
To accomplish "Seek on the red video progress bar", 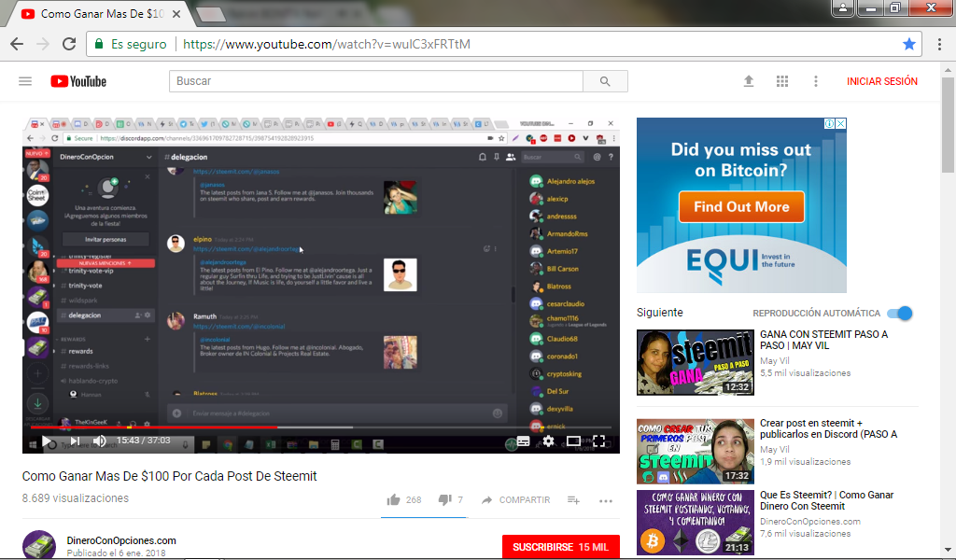I will pyautogui.click(x=321, y=427).
